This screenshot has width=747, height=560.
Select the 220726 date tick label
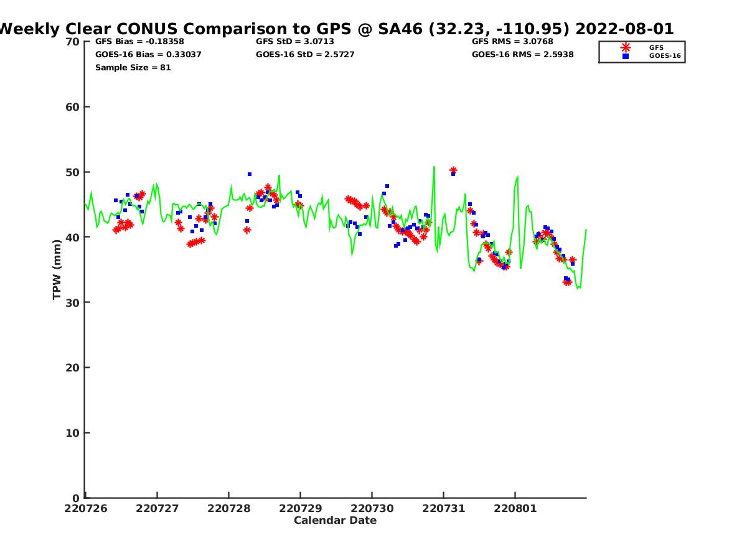tap(86, 509)
